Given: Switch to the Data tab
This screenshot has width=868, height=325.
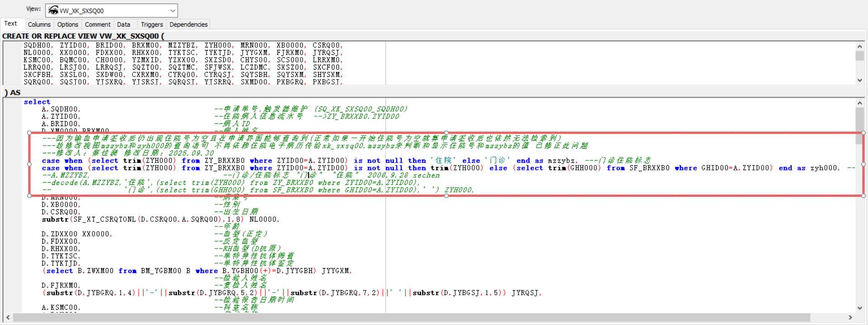Looking at the screenshot, I should [123, 24].
